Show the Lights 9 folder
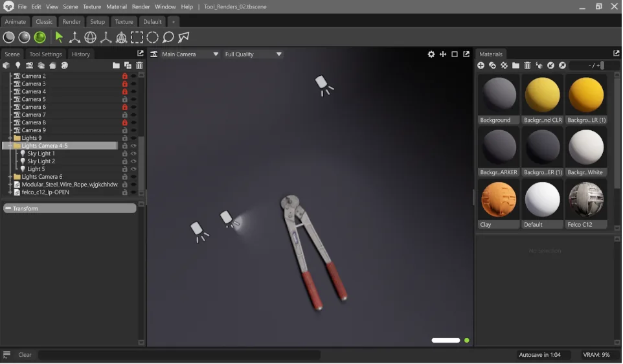Screen dimensions: 623x364 click(x=133, y=138)
